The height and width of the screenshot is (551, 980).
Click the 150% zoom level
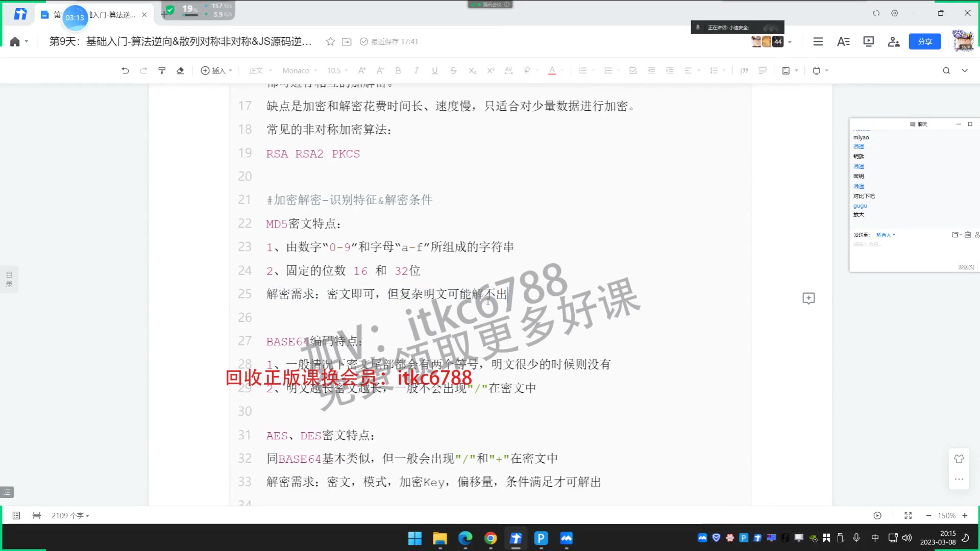pyautogui.click(x=946, y=516)
